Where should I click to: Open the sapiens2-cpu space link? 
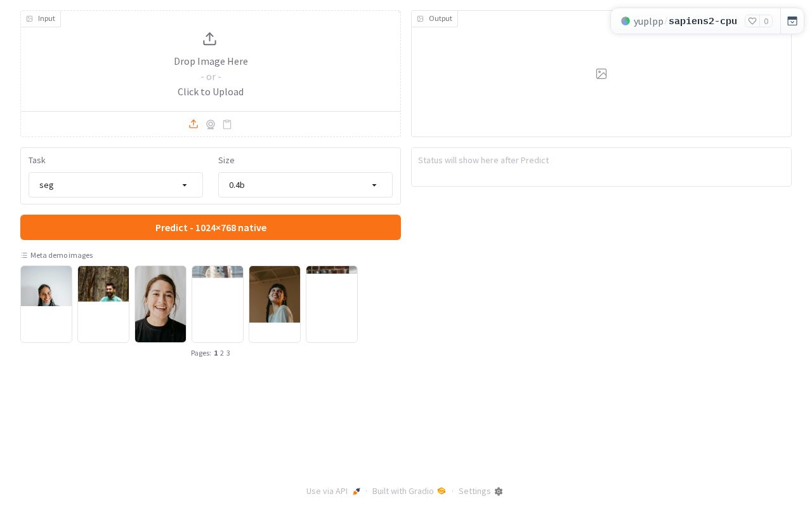pos(703,21)
